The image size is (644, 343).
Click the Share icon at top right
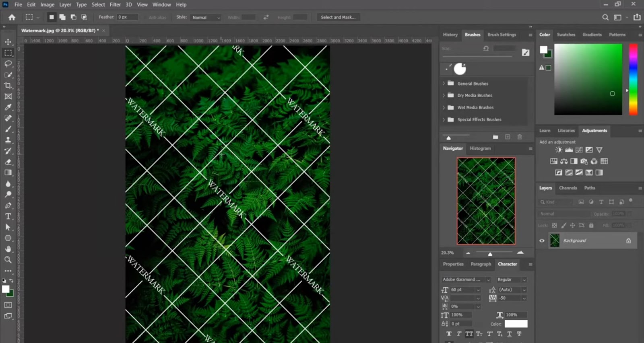click(x=637, y=17)
